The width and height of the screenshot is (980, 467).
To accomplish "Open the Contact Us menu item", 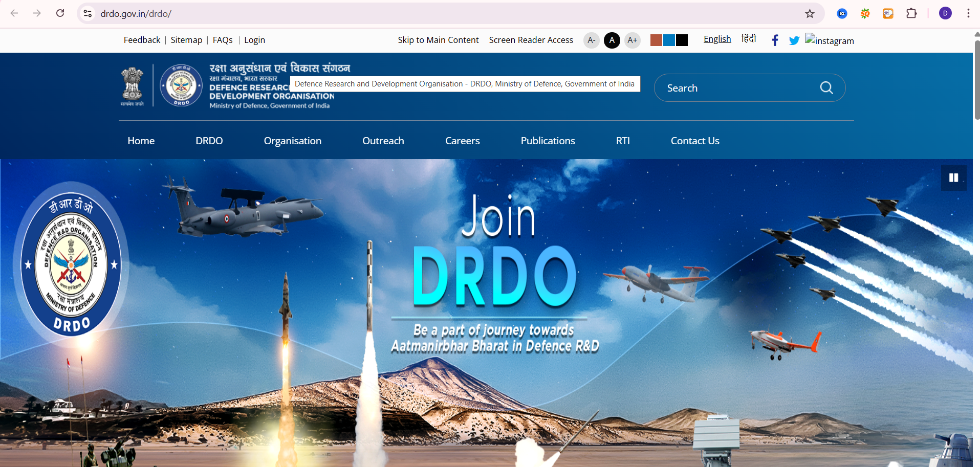I will tap(695, 141).
